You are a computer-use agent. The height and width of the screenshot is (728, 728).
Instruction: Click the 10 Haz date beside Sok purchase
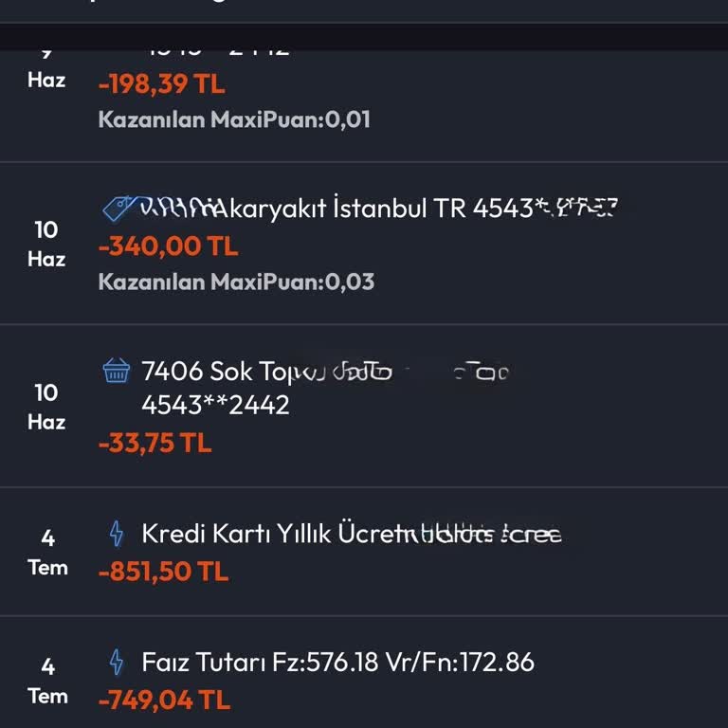coord(46,407)
